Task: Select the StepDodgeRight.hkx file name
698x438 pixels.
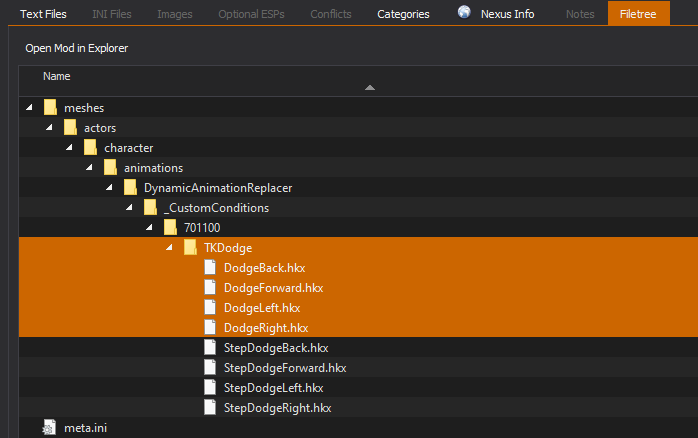Action: click(277, 408)
